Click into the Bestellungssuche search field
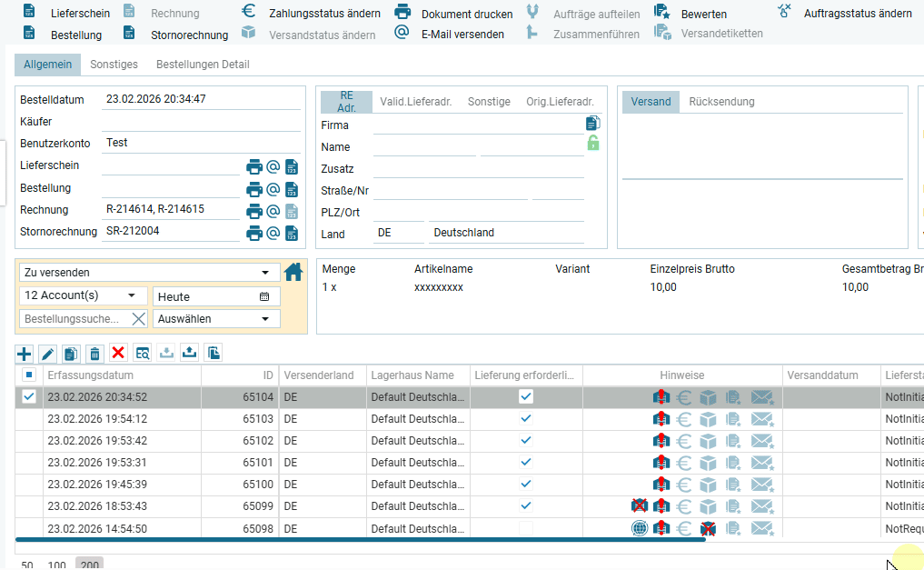This screenshot has width=924, height=570. (x=73, y=319)
